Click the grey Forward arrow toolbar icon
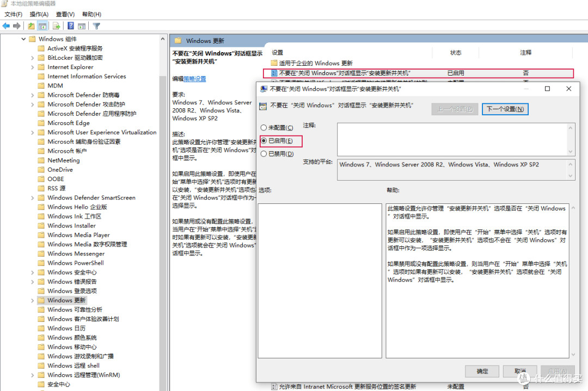Viewport: 588px width, 391px height. pyautogui.click(x=16, y=26)
